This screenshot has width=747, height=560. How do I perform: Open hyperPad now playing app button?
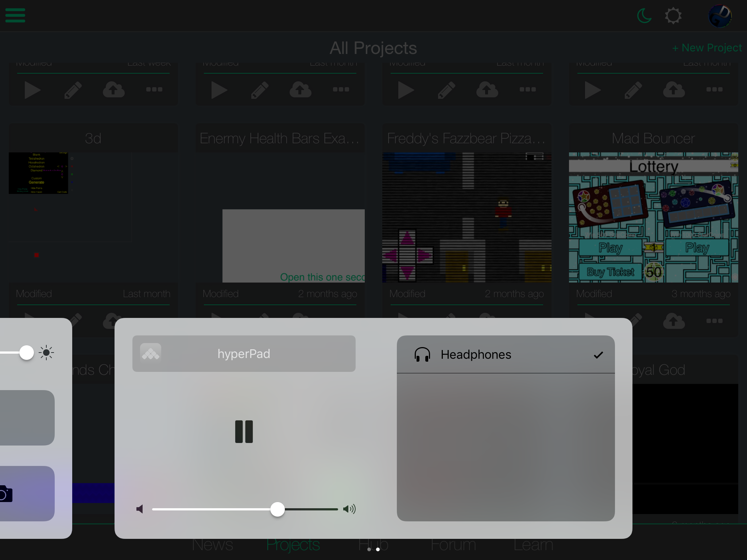point(244,354)
